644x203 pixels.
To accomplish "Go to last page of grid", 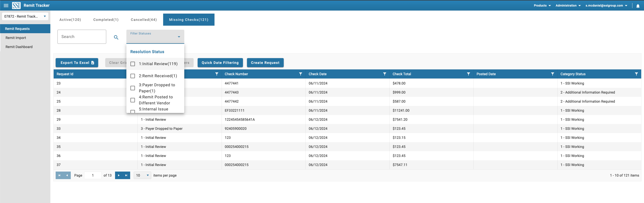I will point(126,175).
